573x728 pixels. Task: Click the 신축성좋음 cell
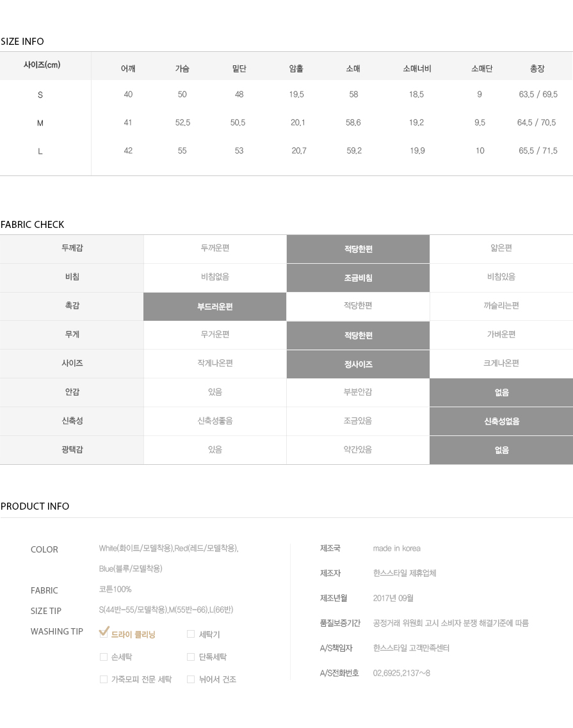[215, 421]
